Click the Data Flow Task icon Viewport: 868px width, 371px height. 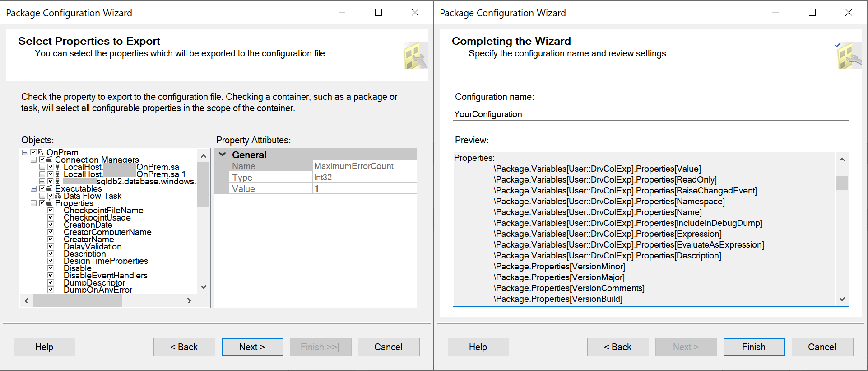tap(58, 196)
